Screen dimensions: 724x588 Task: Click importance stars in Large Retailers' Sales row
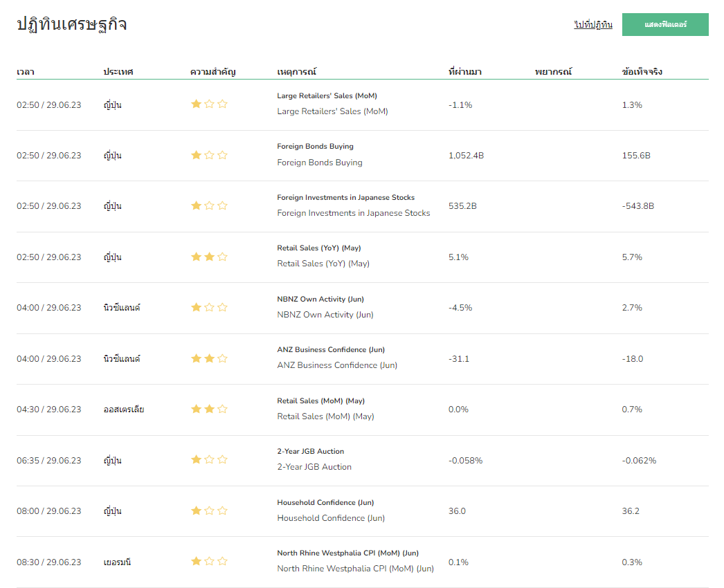209,104
